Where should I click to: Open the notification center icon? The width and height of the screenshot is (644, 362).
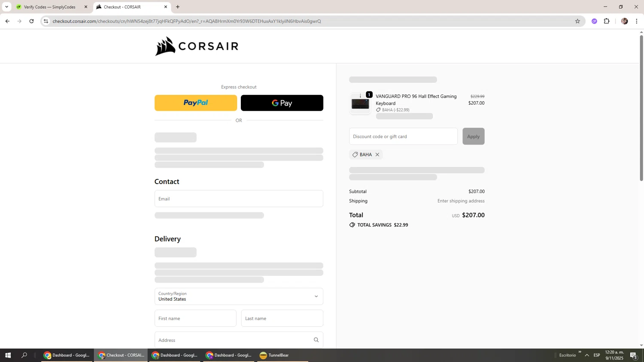634,355
